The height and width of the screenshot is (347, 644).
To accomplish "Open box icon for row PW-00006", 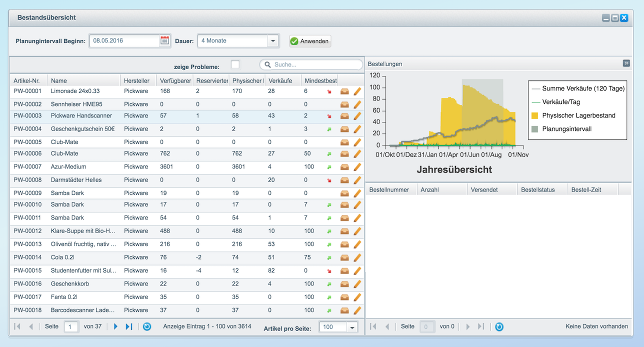I will pos(345,153).
